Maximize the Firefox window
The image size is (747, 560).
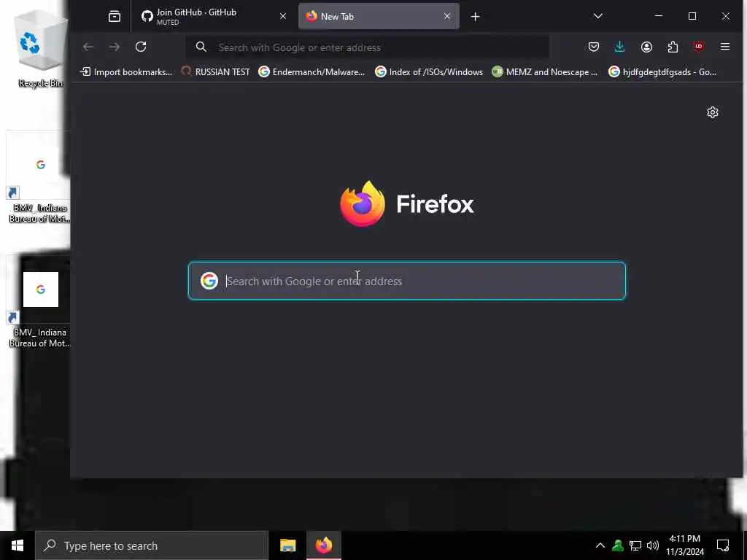(x=692, y=16)
